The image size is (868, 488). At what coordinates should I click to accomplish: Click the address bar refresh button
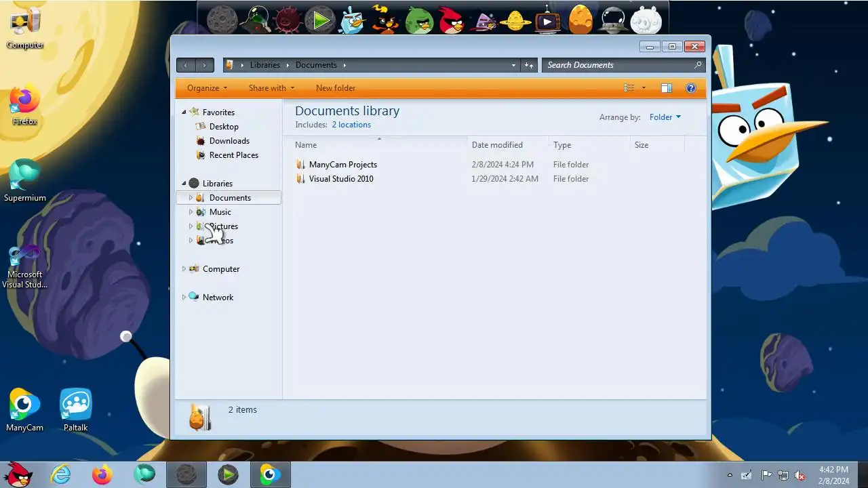coord(529,65)
